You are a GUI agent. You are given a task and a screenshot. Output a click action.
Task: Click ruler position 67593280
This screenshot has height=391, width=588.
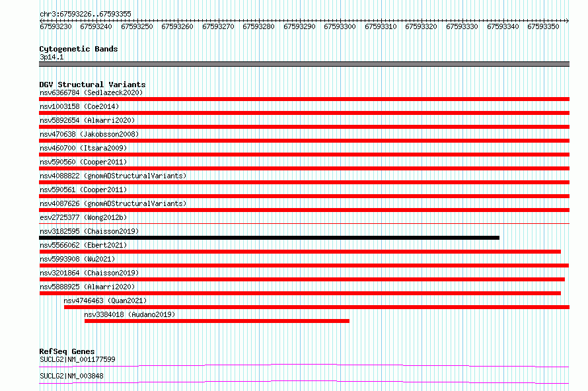point(259,26)
